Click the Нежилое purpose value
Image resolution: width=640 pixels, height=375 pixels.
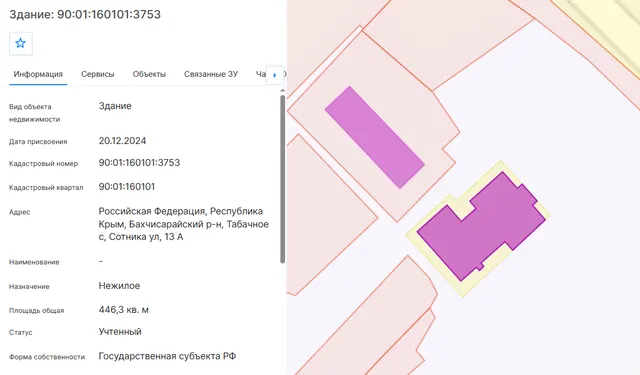coord(119,286)
